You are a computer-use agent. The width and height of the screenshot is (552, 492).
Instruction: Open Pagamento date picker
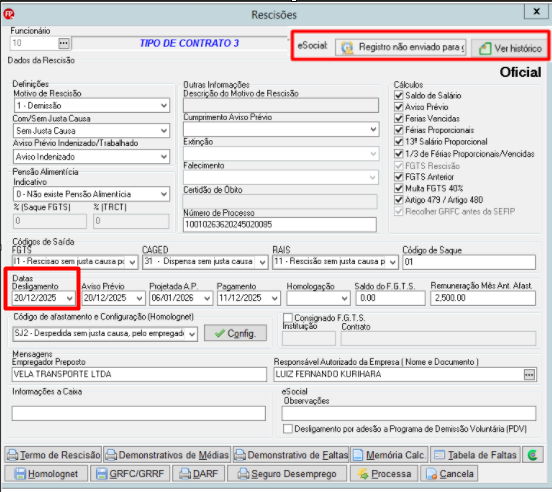point(249,298)
